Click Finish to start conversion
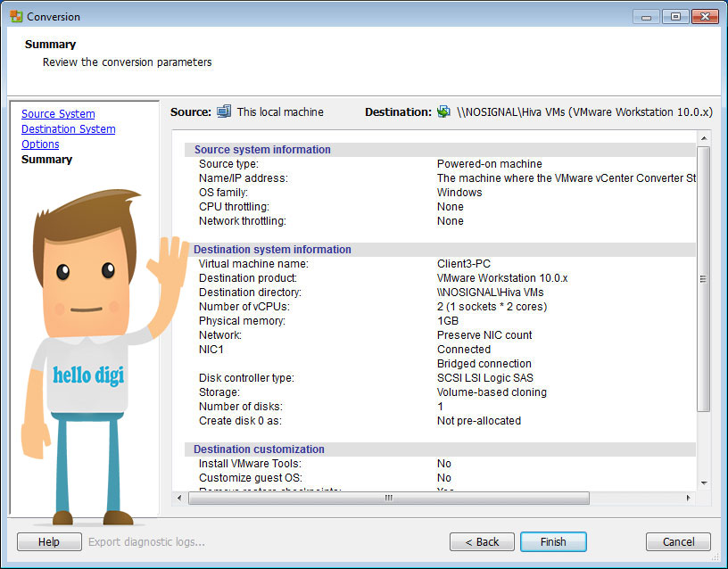Screen dimensions: 728x569 (553, 541)
